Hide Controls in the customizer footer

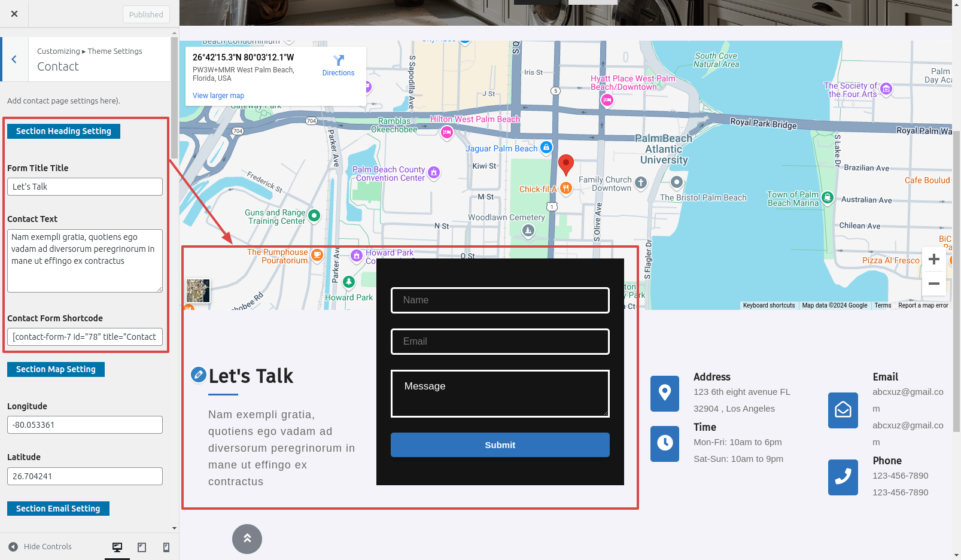pyautogui.click(x=40, y=547)
